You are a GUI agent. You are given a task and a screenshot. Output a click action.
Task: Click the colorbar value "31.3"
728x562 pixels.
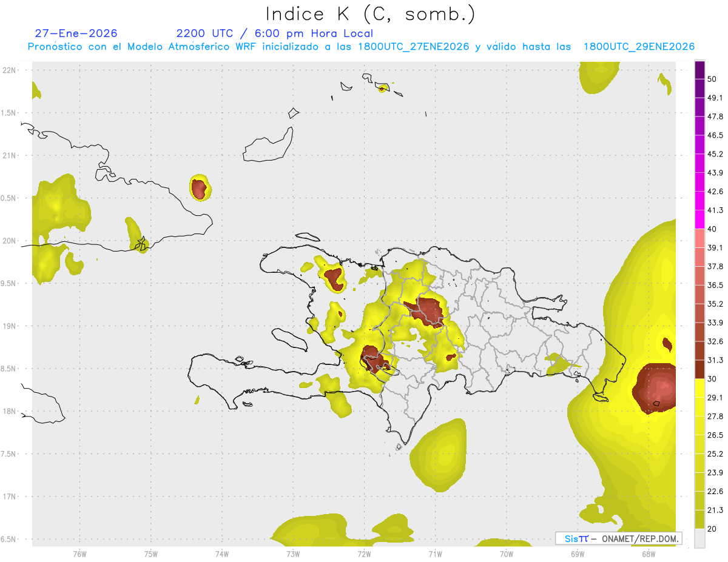(x=715, y=360)
